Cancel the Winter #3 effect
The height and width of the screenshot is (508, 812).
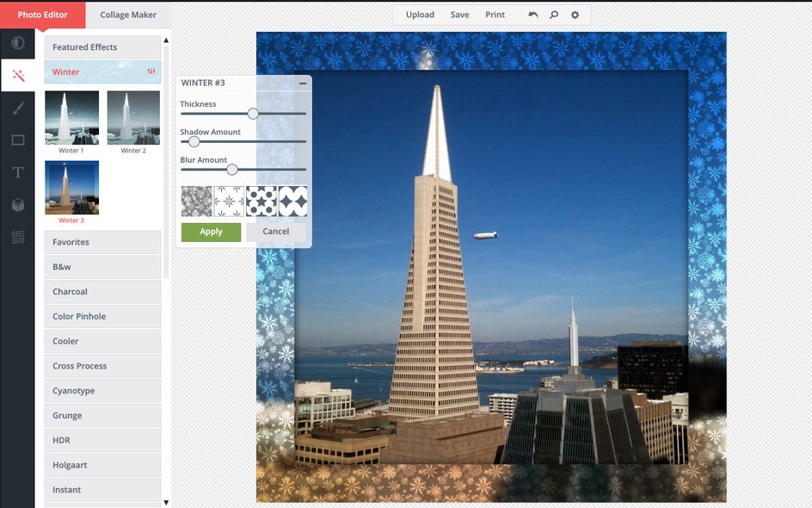(275, 232)
